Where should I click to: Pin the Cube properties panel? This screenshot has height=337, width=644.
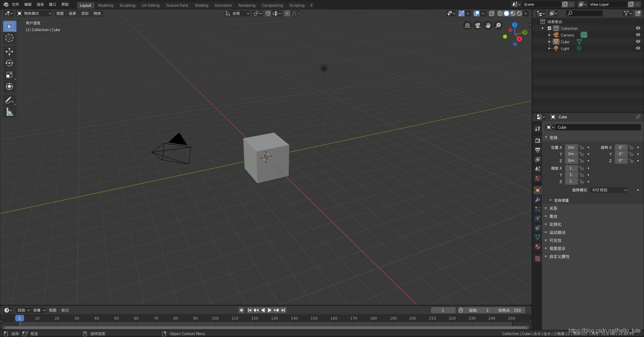[x=638, y=117]
